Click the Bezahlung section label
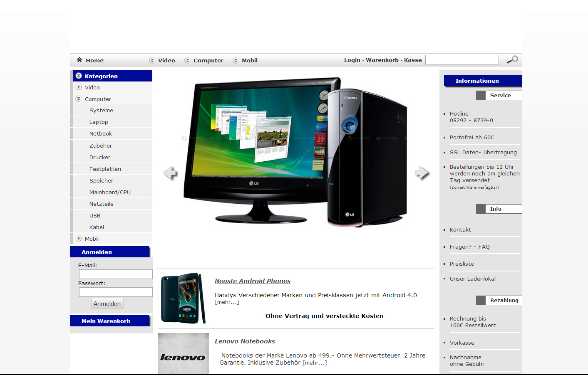 pyautogui.click(x=499, y=300)
